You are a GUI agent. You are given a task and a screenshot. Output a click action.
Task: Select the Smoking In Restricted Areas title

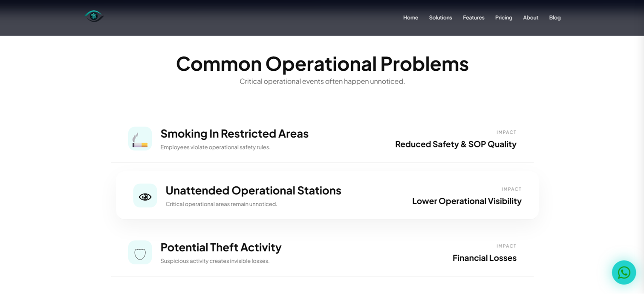pos(234,133)
